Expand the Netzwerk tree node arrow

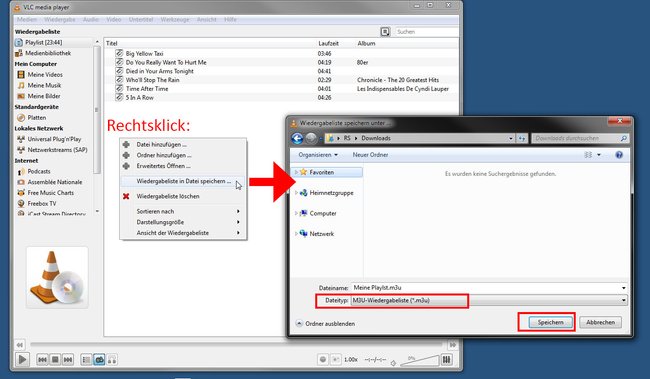(x=296, y=233)
